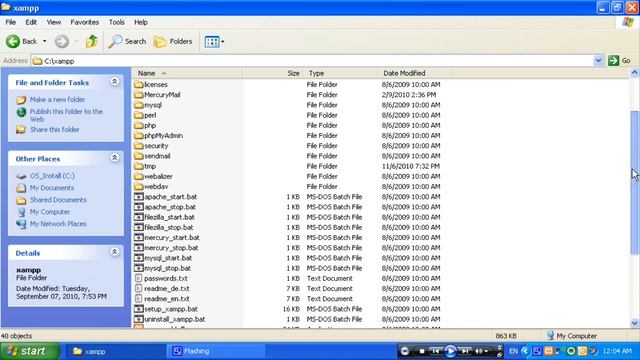Image resolution: width=640 pixels, height=360 pixels.
Task: Select mercury_stop.bat file icon
Action: tap(139, 248)
